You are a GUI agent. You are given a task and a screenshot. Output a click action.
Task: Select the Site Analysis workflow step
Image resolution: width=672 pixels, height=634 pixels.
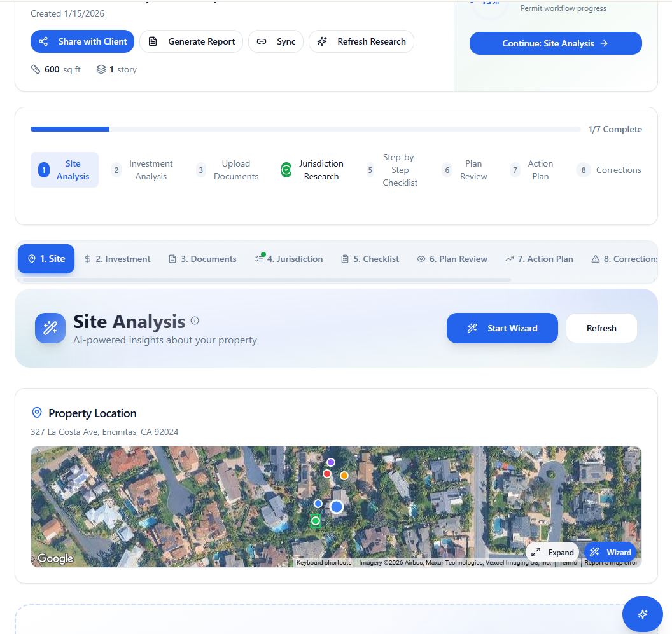(x=64, y=170)
